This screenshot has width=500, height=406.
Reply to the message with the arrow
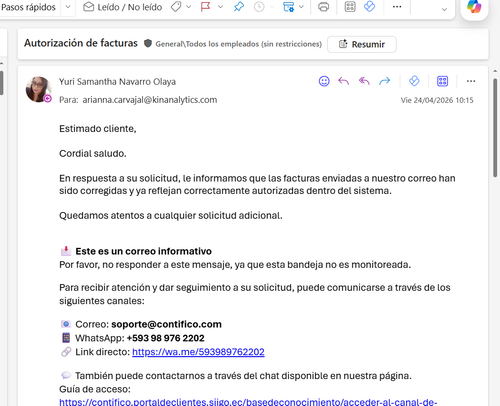click(344, 81)
